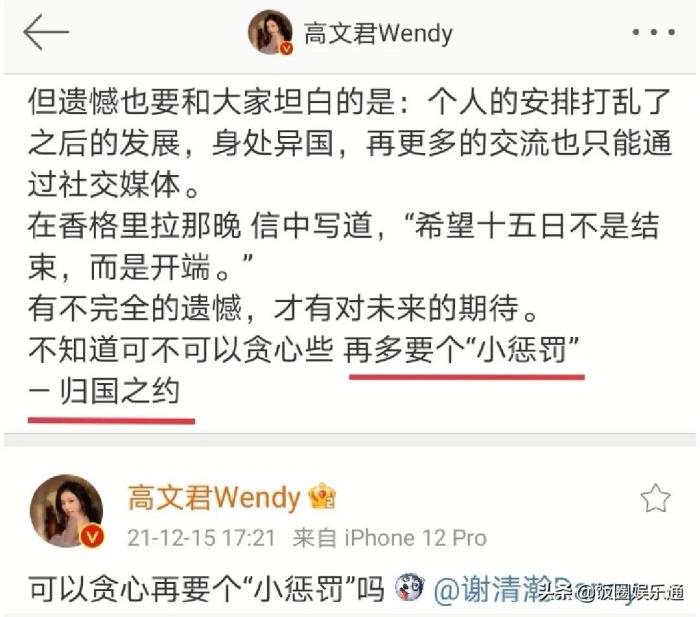Open the @谢清瀚 mention link
The image size is (700, 617).
pyautogui.click(x=489, y=589)
